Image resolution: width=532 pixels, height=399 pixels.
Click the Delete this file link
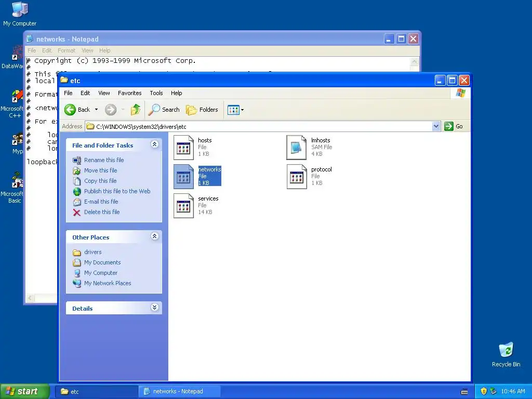(x=102, y=212)
